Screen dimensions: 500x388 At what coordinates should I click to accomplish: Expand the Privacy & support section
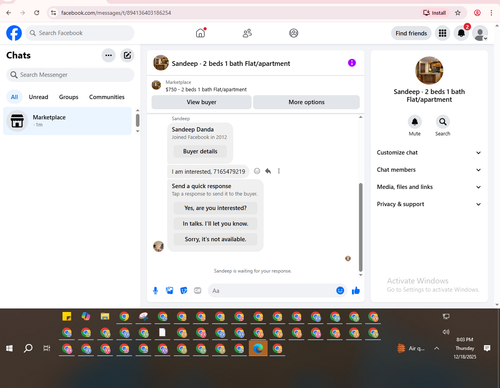(429, 204)
